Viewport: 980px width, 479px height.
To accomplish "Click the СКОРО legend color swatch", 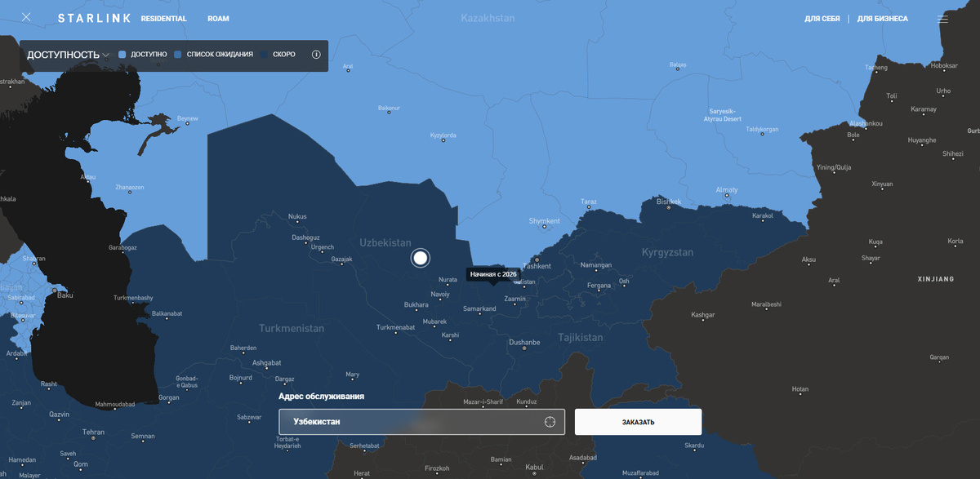I will click(264, 55).
